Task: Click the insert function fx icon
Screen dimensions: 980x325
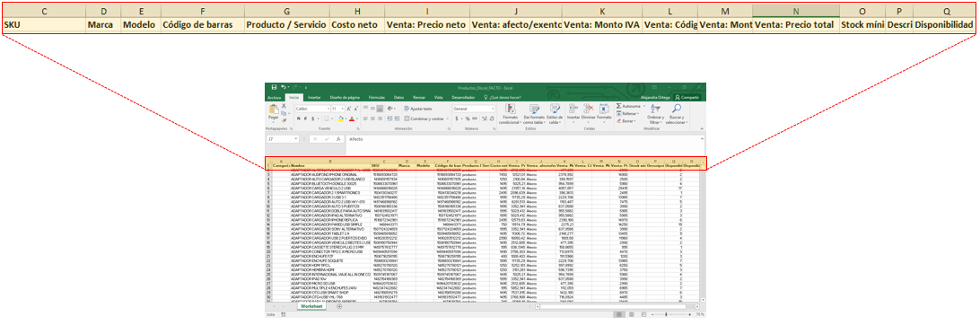Action: coord(338,139)
